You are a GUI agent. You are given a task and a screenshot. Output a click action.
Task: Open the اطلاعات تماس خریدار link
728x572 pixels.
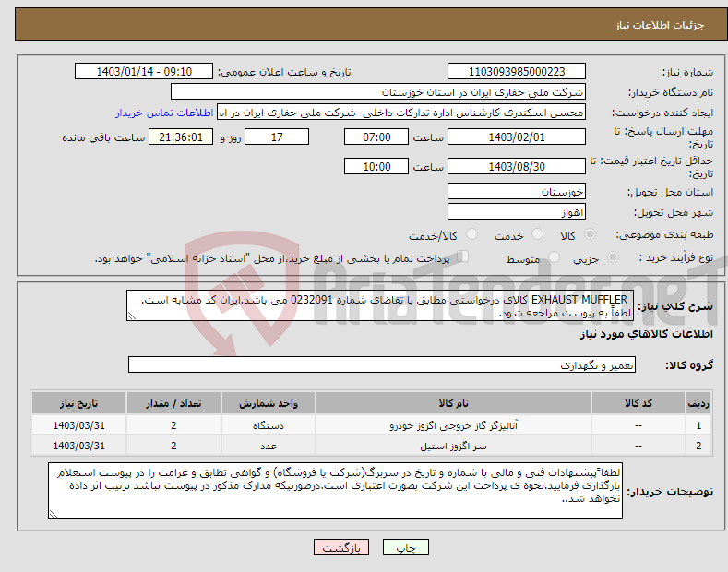[x=164, y=113]
